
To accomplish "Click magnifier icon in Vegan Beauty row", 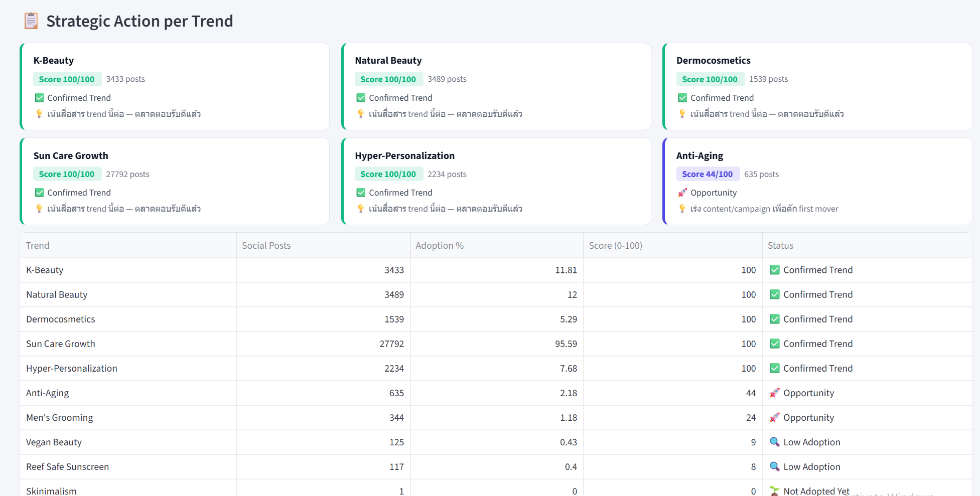I will (774, 442).
